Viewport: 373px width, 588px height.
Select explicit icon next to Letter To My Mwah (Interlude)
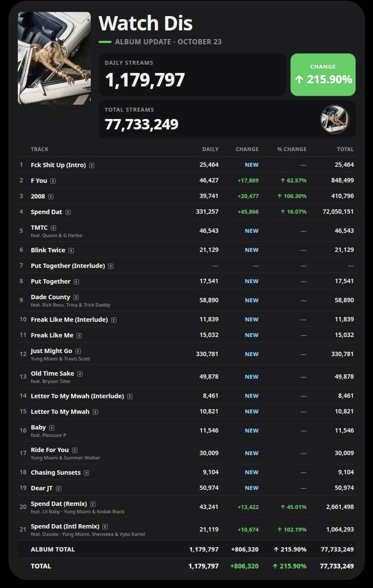[x=130, y=396]
